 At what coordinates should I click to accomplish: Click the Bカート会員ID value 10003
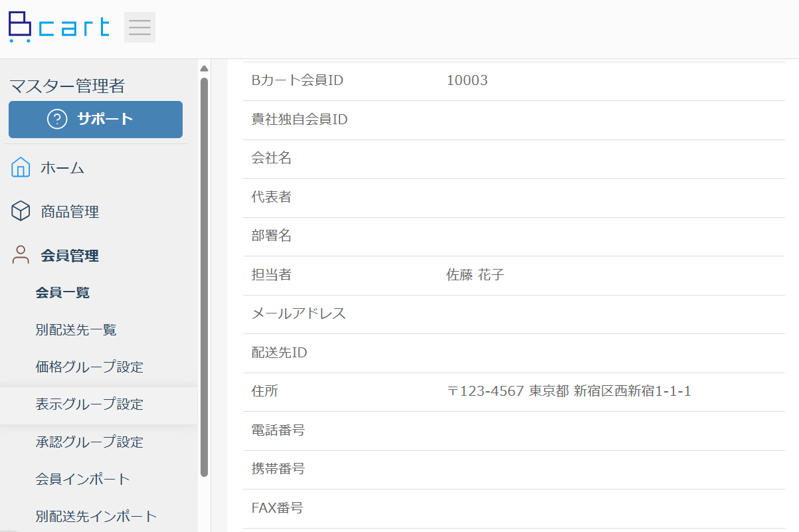[467, 81]
